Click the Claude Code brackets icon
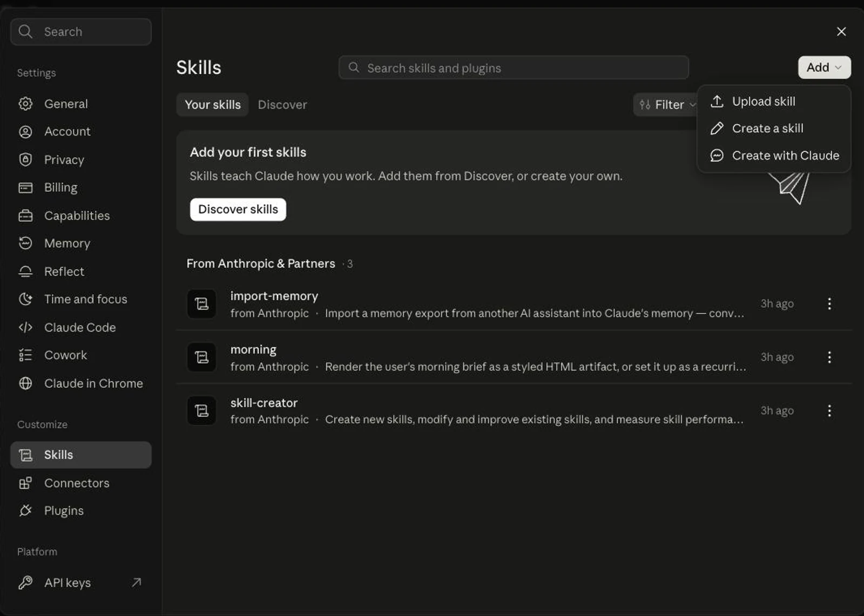This screenshot has height=616, width=864. point(25,327)
